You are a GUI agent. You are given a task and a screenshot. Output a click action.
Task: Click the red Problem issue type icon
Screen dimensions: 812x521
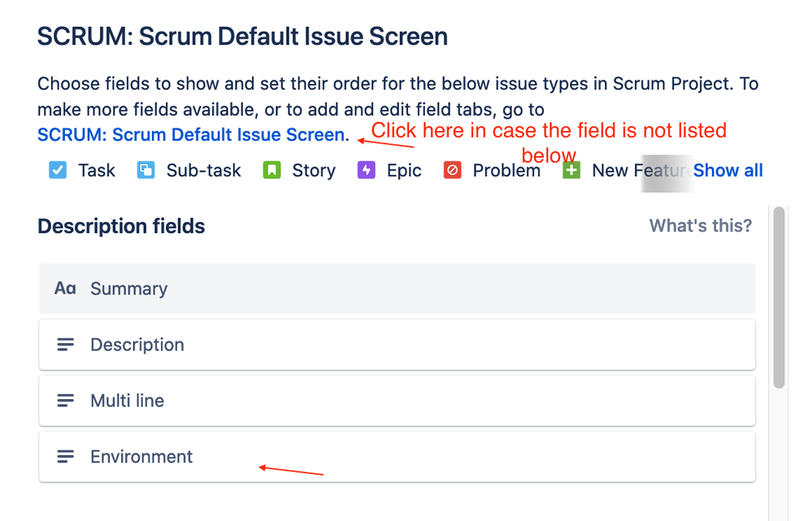(x=452, y=170)
